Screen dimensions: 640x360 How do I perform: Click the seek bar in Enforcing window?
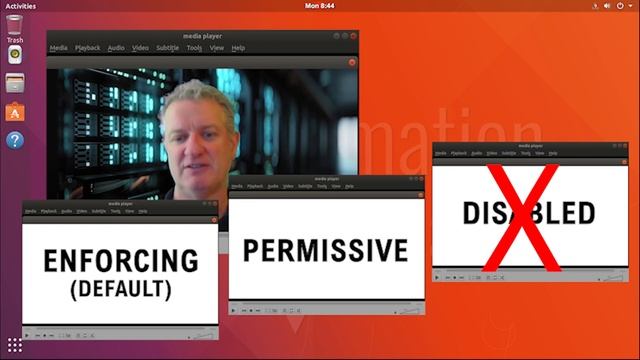point(120,328)
